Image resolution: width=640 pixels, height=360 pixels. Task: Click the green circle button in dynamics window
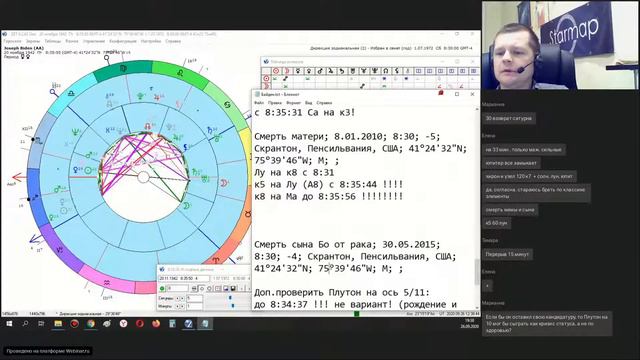point(162,289)
